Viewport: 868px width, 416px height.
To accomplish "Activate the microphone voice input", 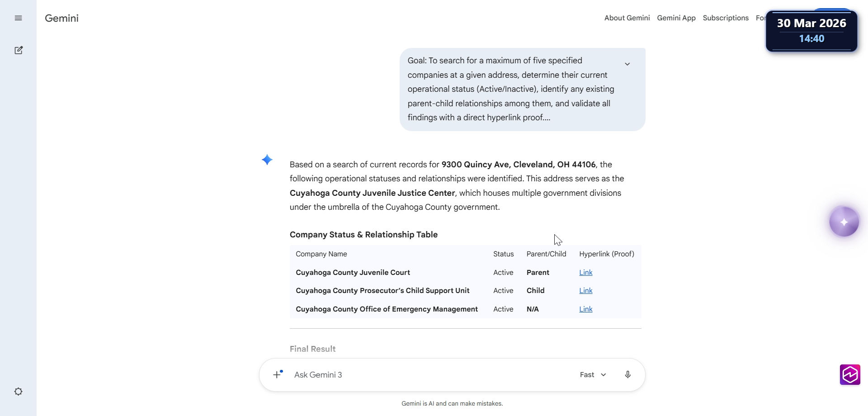I will [627, 374].
